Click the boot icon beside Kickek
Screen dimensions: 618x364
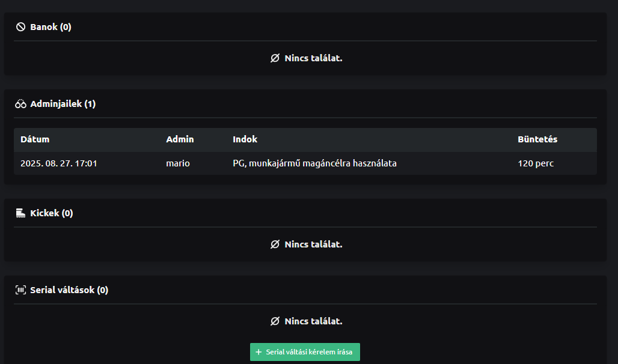[20, 213]
